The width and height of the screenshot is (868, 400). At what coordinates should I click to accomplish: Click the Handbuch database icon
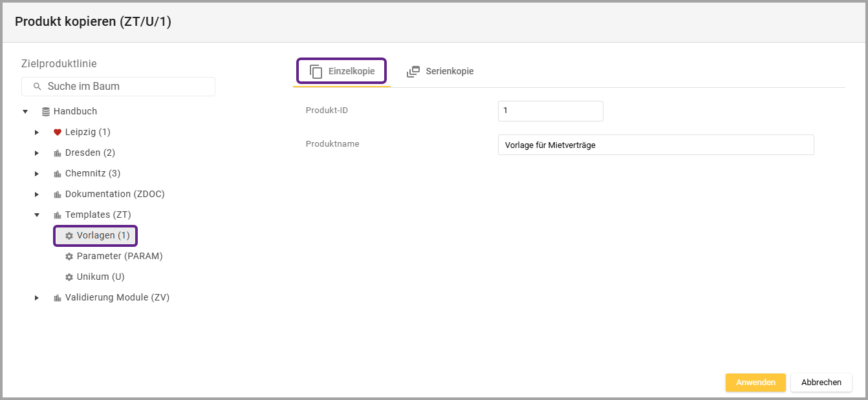click(x=46, y=112)
